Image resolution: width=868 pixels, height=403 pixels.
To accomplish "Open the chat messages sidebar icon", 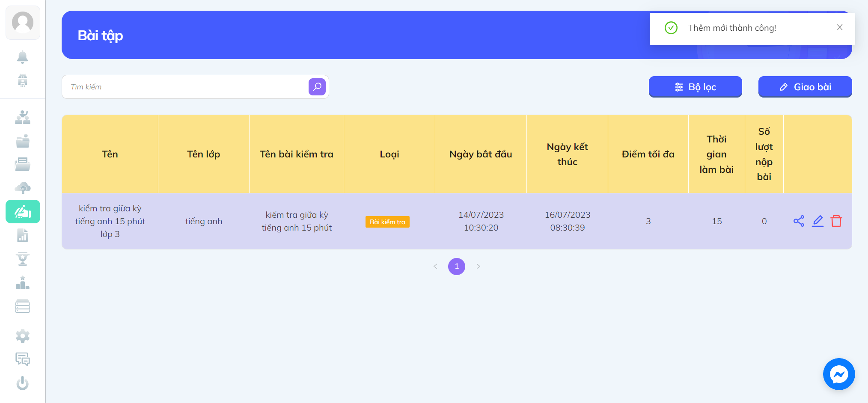I will 23,359.
